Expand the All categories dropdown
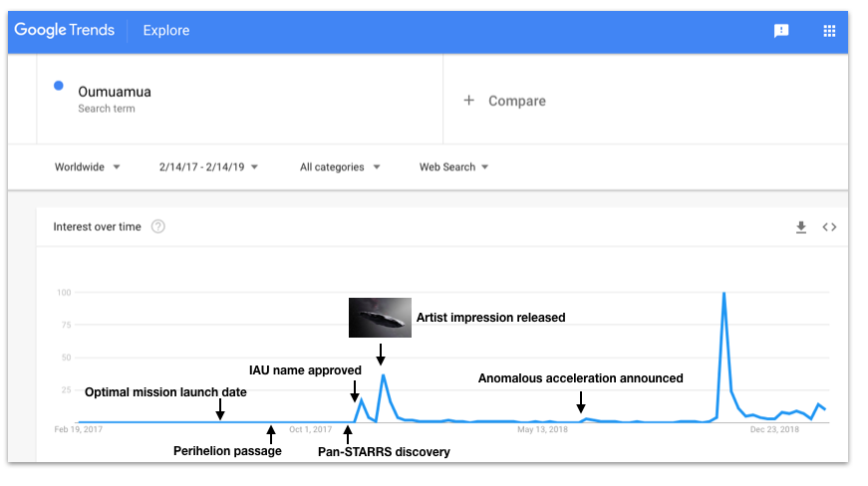The width and height of the screenshot is (868, 486). [340, 167]
